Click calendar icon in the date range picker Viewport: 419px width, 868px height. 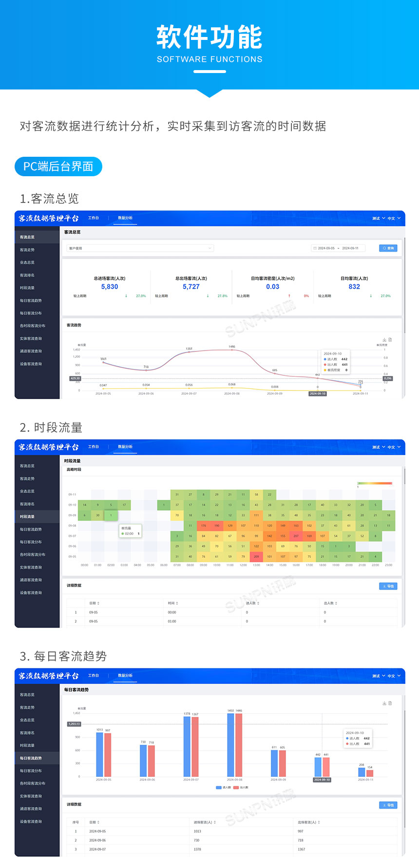[315, 248]
